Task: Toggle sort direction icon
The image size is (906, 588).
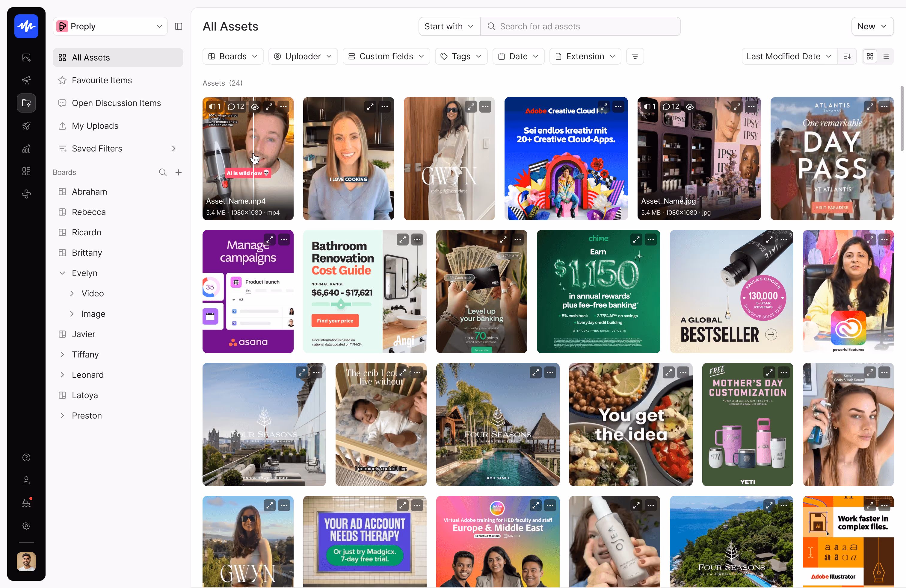Action: pos(847,56)
